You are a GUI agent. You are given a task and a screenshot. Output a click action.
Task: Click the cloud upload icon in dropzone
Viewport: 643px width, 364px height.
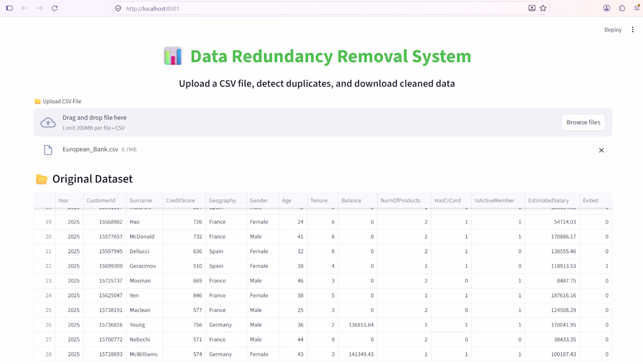[48, 123]
